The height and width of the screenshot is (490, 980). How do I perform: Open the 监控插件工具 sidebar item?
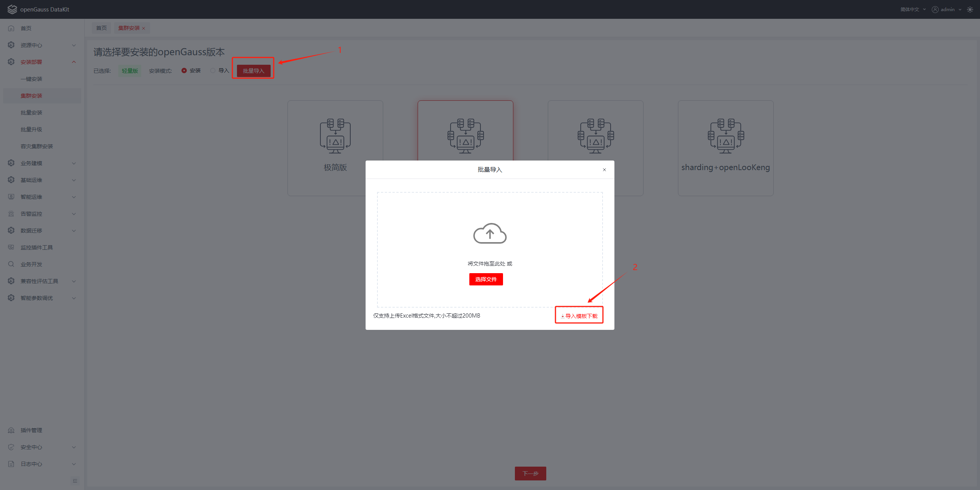(x=37, y=247)
